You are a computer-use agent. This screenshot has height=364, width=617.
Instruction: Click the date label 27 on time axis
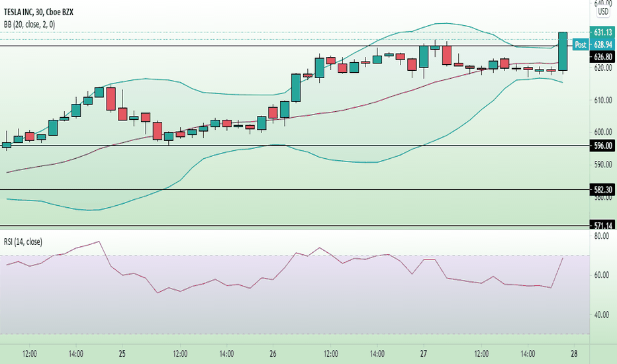click(x=424, y=353)
